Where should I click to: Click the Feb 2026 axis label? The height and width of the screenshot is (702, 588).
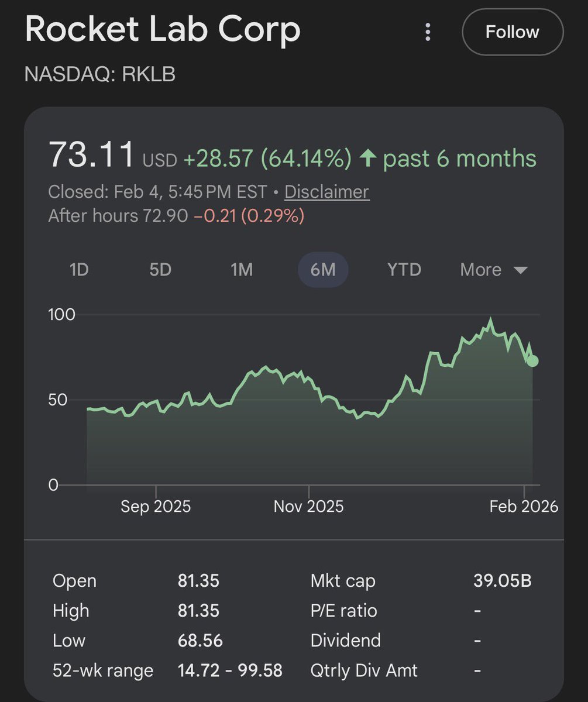pyautogui.click(x=524, y=506)
